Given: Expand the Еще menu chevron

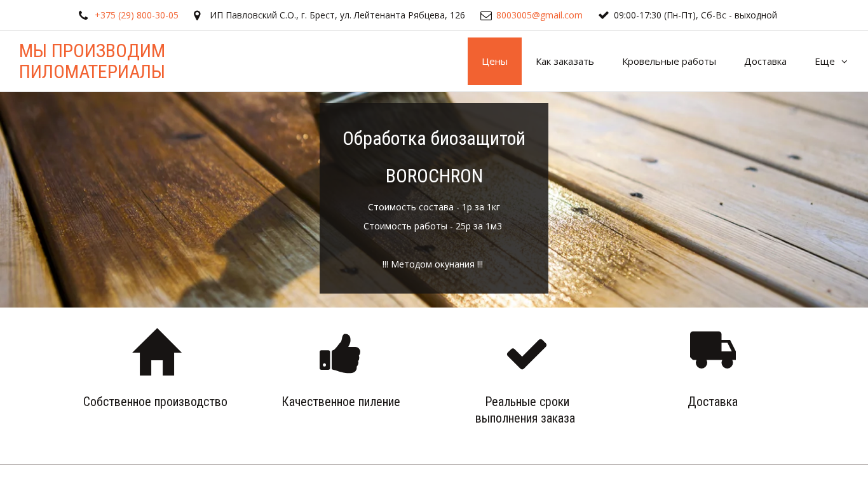Looking at the screenshot, I should 844,62.
